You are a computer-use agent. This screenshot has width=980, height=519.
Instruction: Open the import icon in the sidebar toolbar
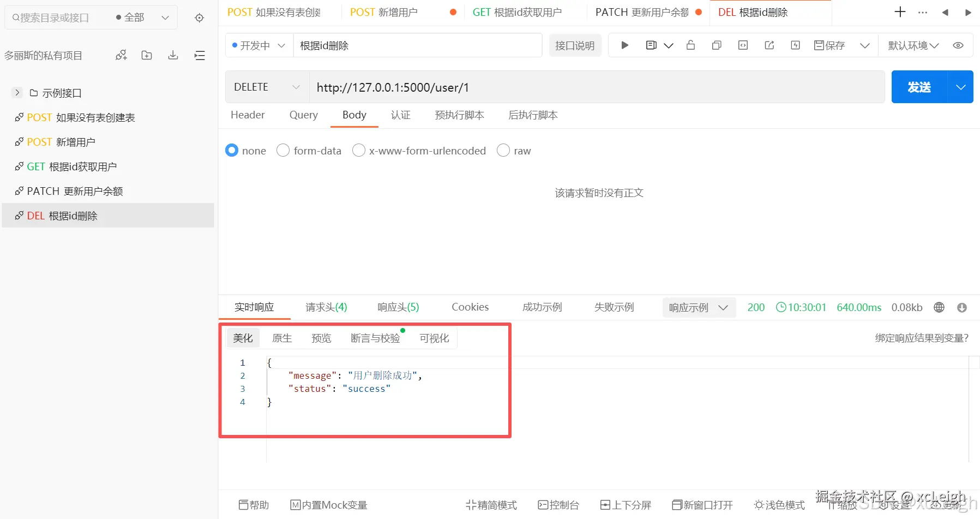click(173, 55)
